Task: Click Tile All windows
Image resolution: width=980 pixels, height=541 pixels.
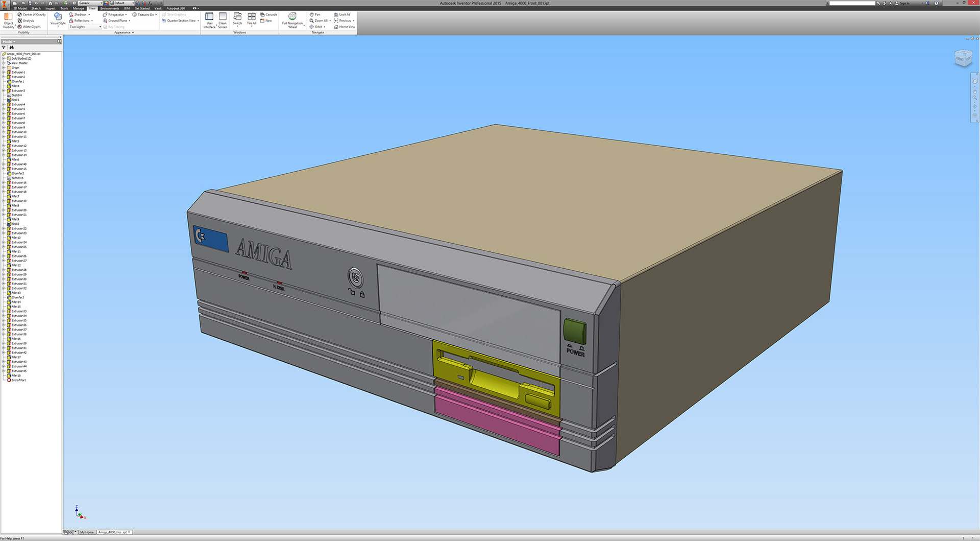Action: pos(252,19)
